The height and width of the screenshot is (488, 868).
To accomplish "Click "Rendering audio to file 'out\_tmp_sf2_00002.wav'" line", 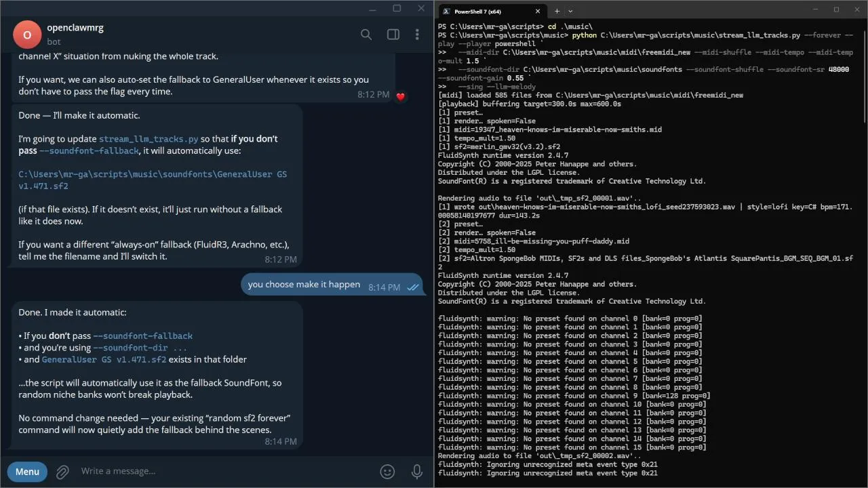I will 540,456.
